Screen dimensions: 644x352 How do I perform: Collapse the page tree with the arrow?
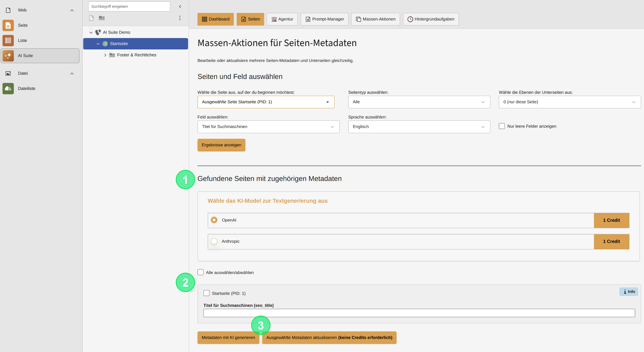point(180,6)
